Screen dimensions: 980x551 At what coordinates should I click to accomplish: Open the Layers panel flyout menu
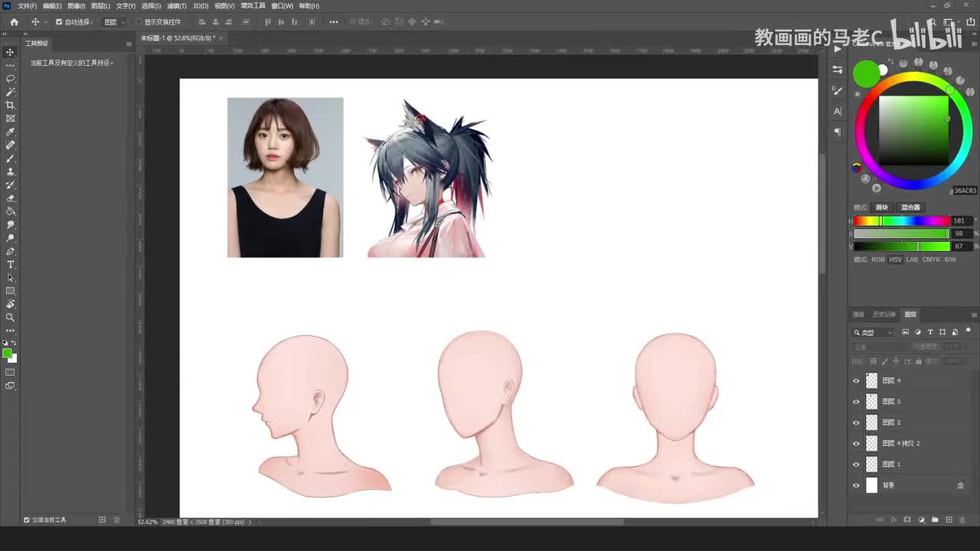974,315
